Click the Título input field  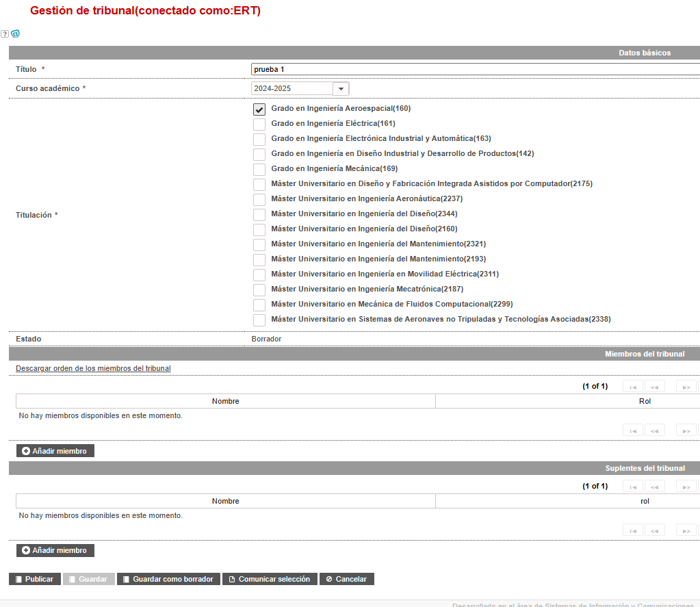(476, 69)
